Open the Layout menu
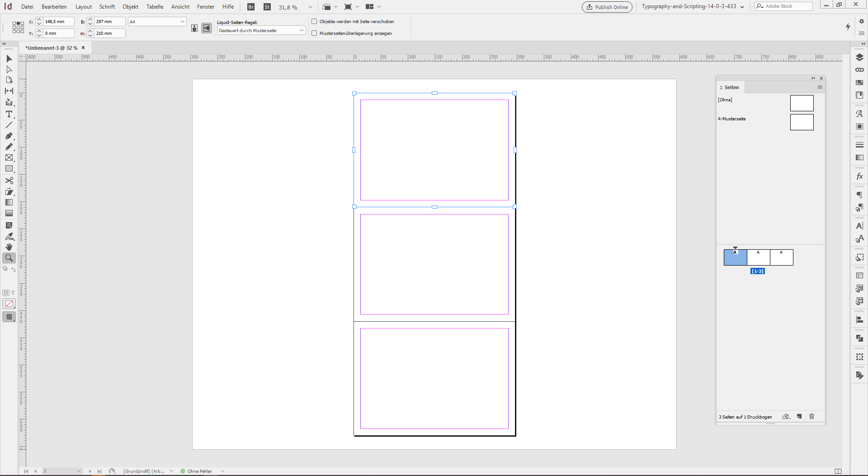This screenshot has width=868, height=476. tap(84, 7)
